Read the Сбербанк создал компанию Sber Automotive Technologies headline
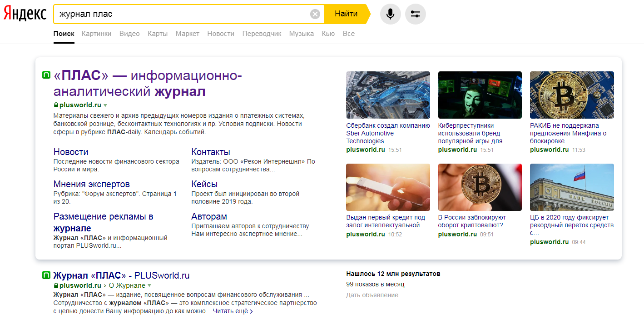Image resolution: width=644 pixels, height=320 pixels. (388, 133)
